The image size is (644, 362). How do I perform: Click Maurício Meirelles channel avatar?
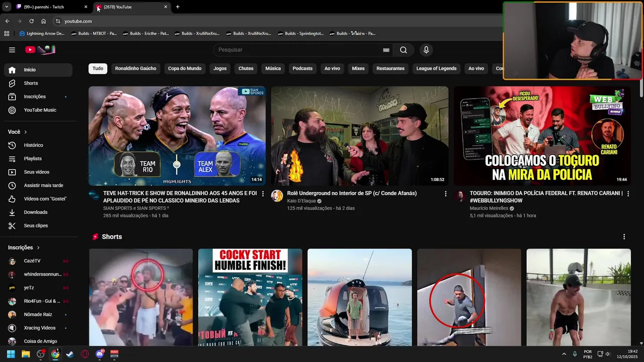pyautogui.click(x=460, y=196)
